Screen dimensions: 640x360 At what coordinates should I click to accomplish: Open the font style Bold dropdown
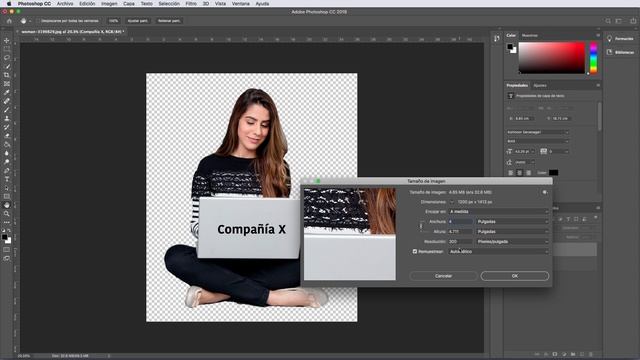538,141
